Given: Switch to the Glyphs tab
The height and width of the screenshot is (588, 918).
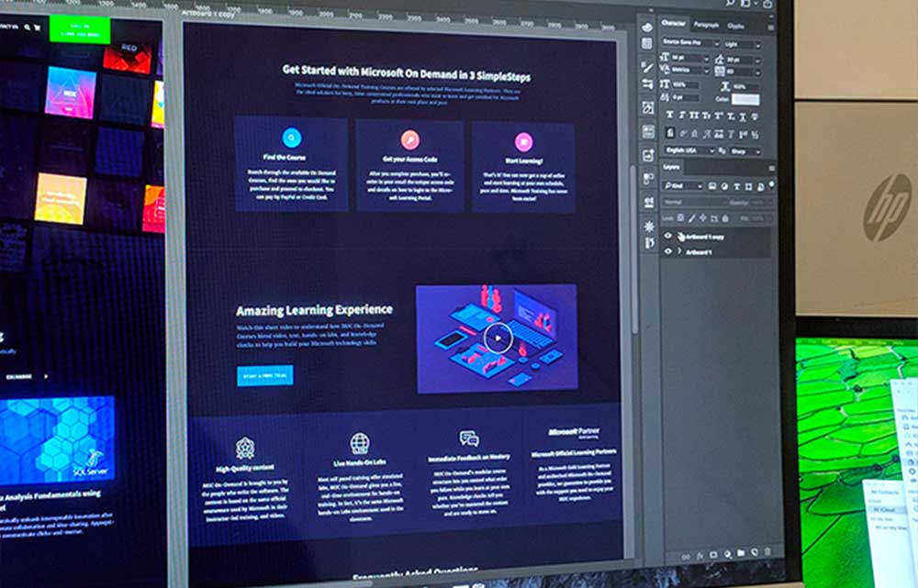Looking at the screenshot, I should pyautogui.click(x=736, y=27).
